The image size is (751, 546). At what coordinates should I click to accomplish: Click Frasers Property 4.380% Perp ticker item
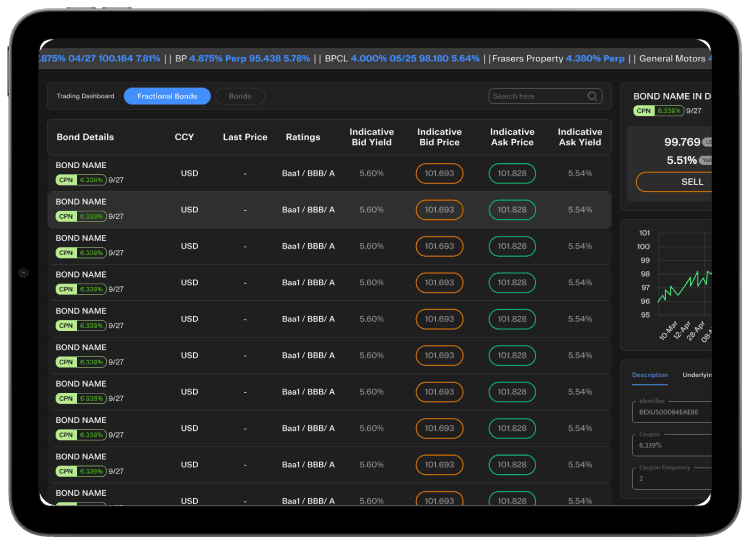tap(558, 58)
